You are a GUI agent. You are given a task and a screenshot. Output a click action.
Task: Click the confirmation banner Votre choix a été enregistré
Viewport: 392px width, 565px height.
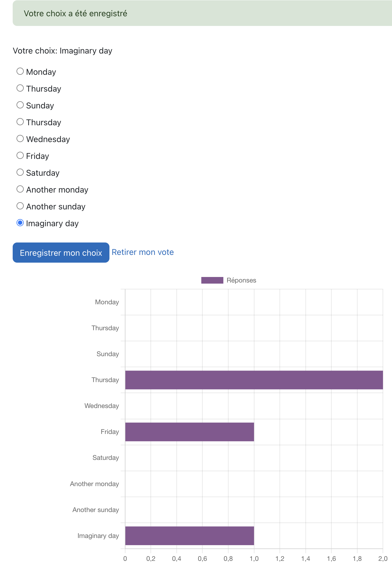202,13
